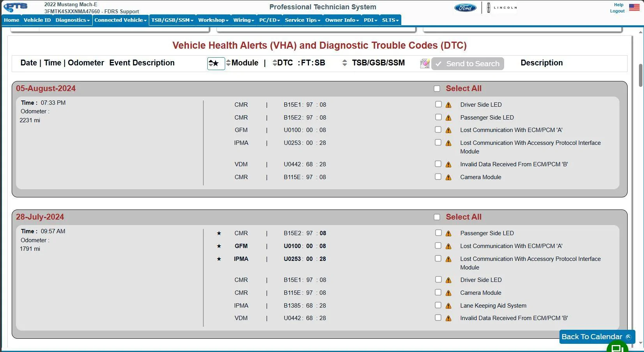Screen dimensions: 644x352
Task: Check 28-July Invalid Data Received From ECM/PCM 'B'
Action: click(438, 318)
